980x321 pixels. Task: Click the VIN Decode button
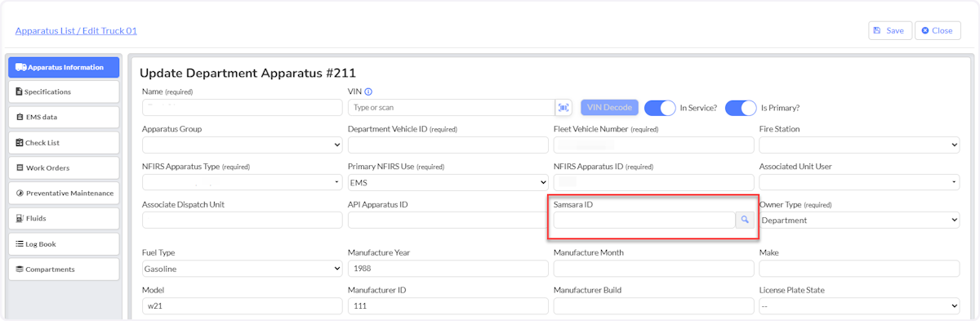[x=609, y=108]
